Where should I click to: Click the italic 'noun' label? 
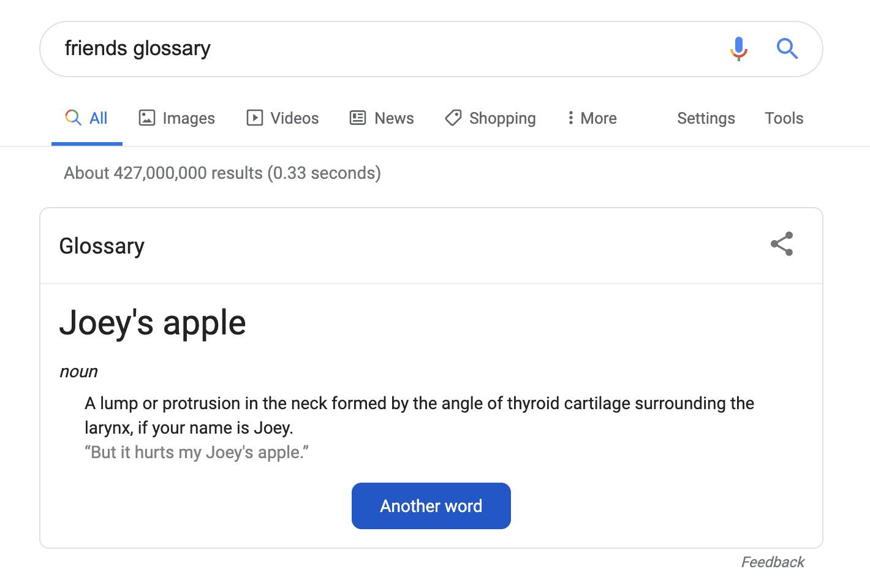coord(78,372)
